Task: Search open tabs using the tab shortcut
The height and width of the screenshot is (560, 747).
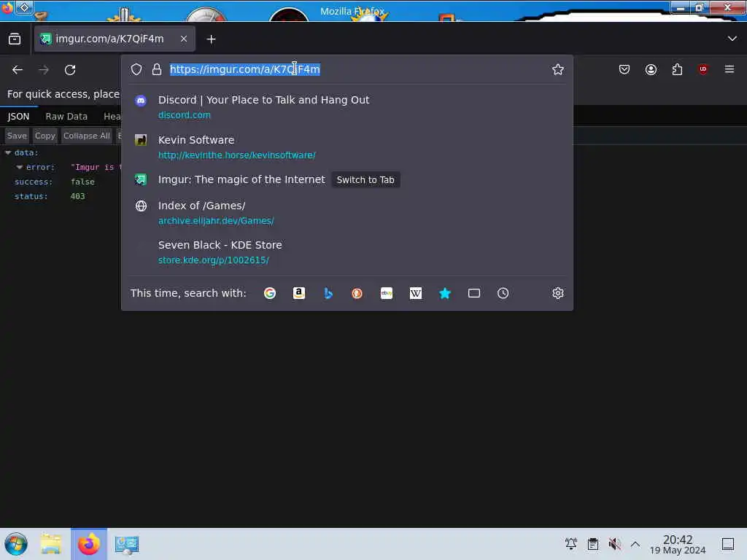Action: pyautogui.click(x=474, y=293)
